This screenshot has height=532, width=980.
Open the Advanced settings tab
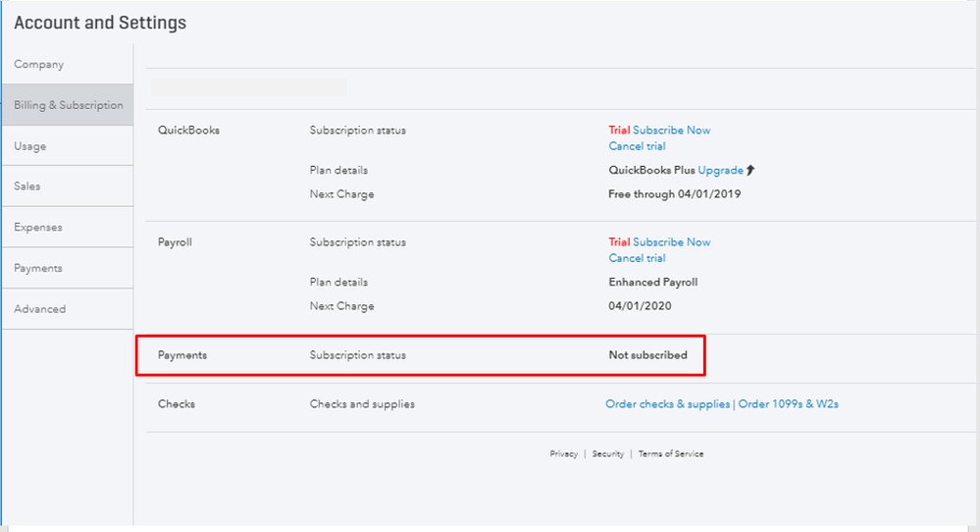point(40,309)
